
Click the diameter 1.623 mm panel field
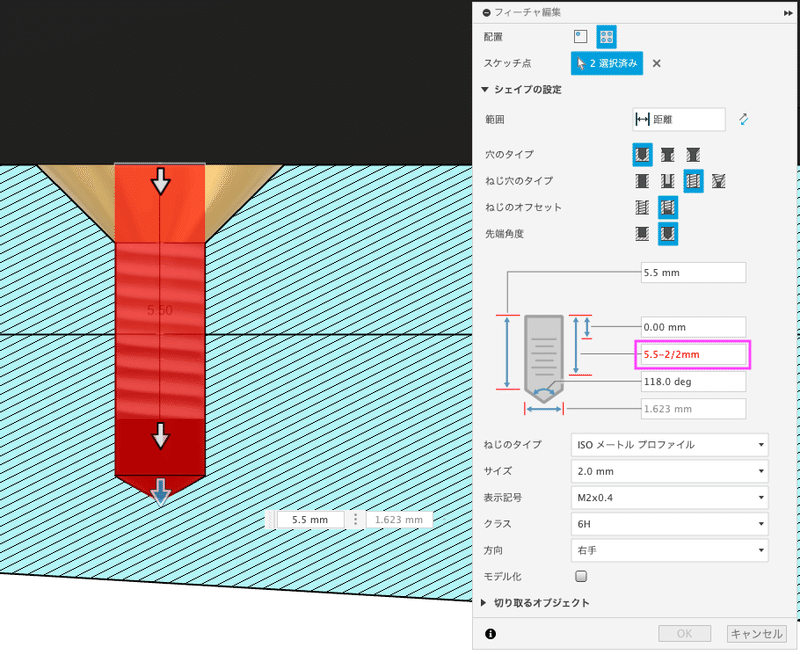pyautogui.click(x=693, y=409)
